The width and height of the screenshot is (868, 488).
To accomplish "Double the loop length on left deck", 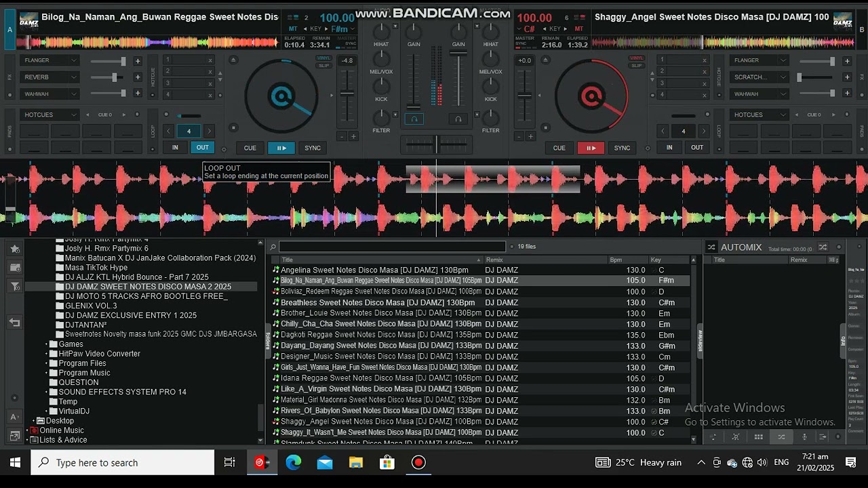I will pos(209,131).
